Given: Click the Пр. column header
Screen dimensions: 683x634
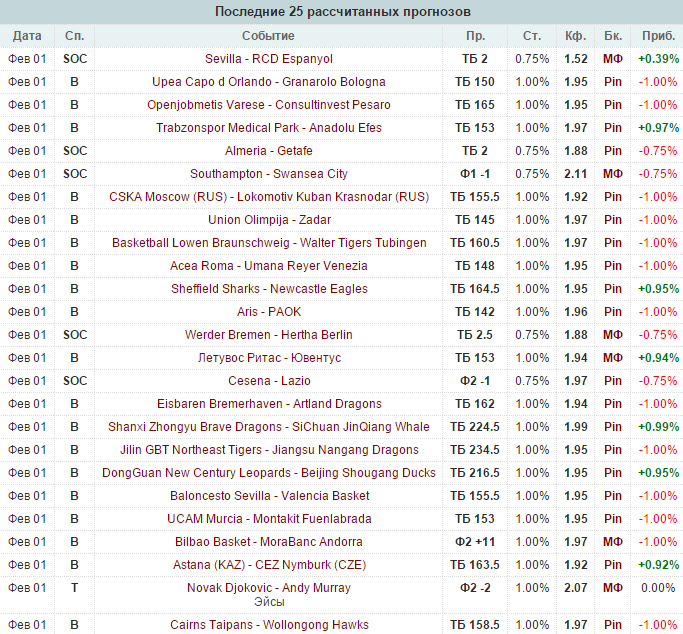Looking at the screenshot, I should (x=475, y=36).
